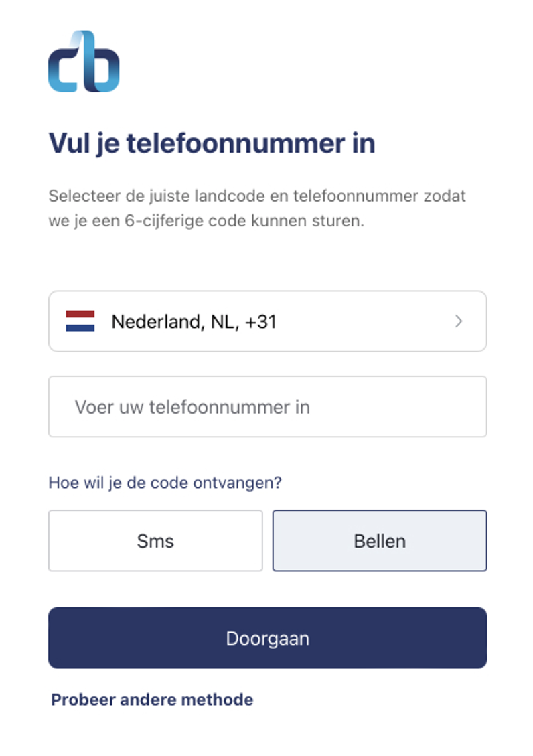This screenshot has width=533, height=756.
Task: Choose Bellen as the code delivery method
Action: [380, 540]
